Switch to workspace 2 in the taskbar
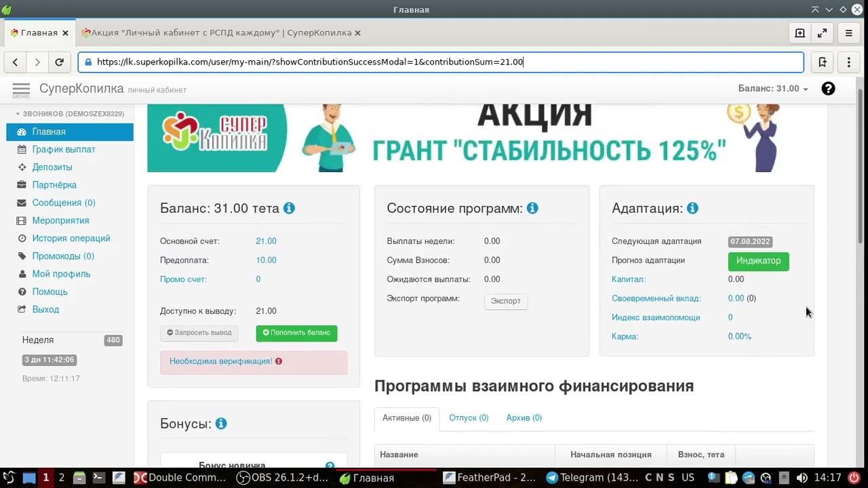This screenshot has width=868, height=488. [61, 478]
